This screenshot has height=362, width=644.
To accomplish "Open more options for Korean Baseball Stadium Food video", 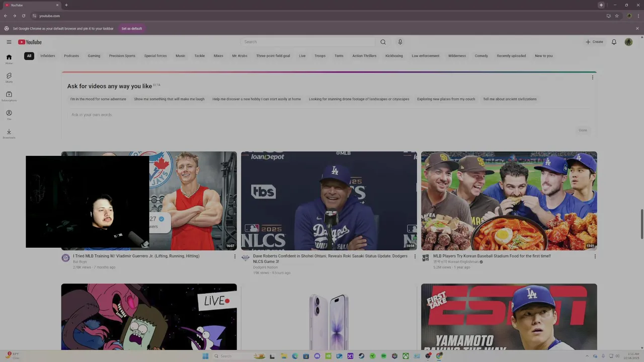I will click(x=595, y=256).
